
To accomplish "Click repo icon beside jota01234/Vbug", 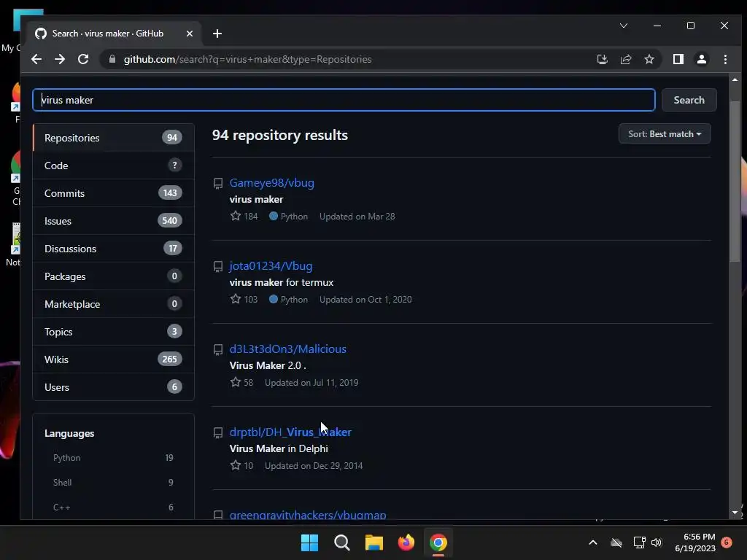I will [x=217, y=267].
